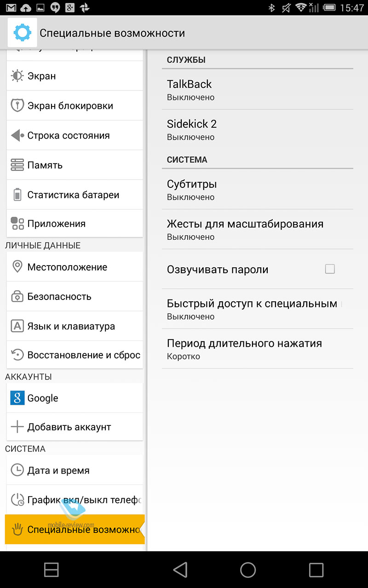This screenshot has width=368, height=588.
Task: Open Статистика батареи battery icon
Action: pyautogui.click(x=17, y=195)
